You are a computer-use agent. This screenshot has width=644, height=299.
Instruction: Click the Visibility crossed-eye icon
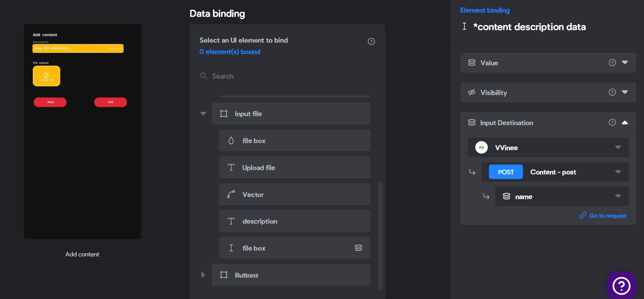coord(472,92)
